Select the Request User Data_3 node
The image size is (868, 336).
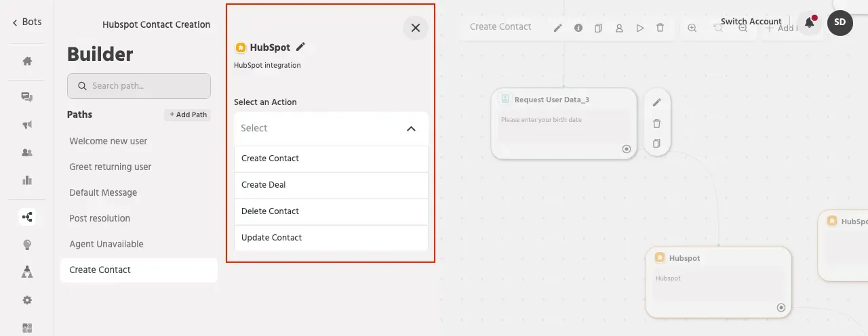coord(564,123)
